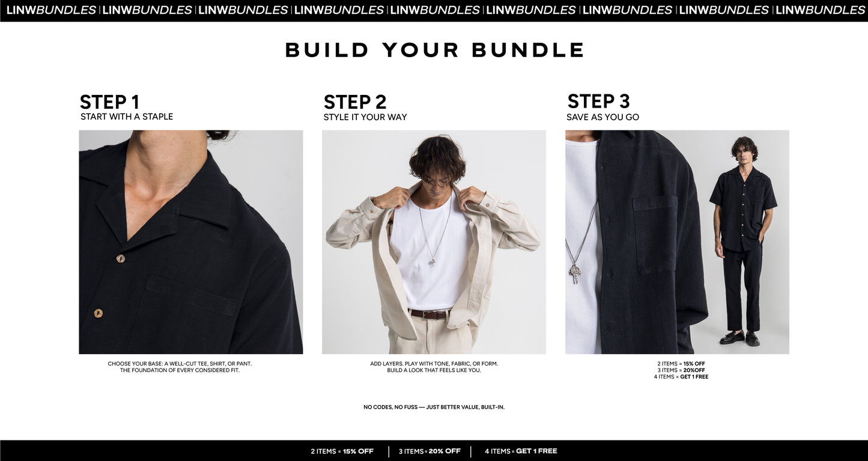The image size is (868, 461).
Task: Click 4 ITEMS = GET 1 FREE in footer
Action: (x=521, y=451)
